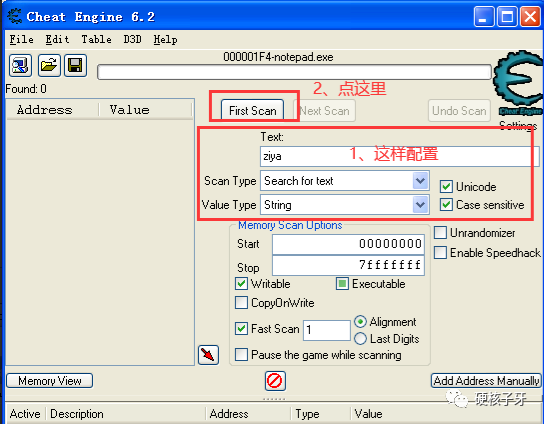Screen dimensions: 544x424
Task: Click the Cheat Engine logo
Action: pos(518,83)
